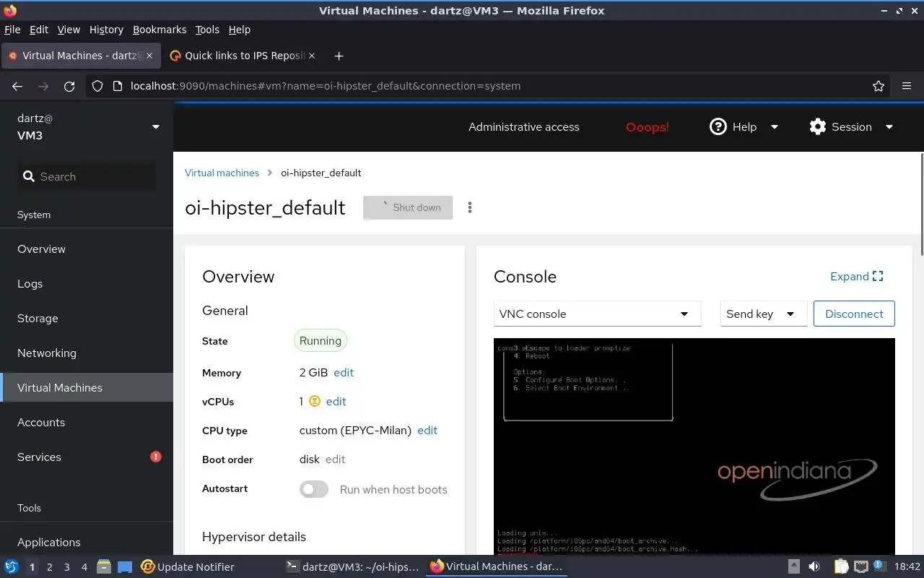The width and height of the screenshot is (924, 578).
Task: Switch to workspace 2 in the taskbar
Action: point(49,567)
